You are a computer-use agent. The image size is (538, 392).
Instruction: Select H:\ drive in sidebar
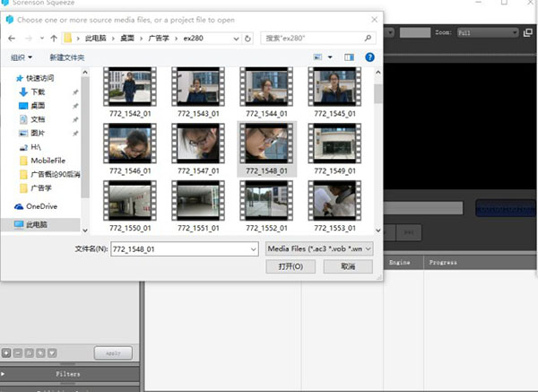(x=30, y=147)
